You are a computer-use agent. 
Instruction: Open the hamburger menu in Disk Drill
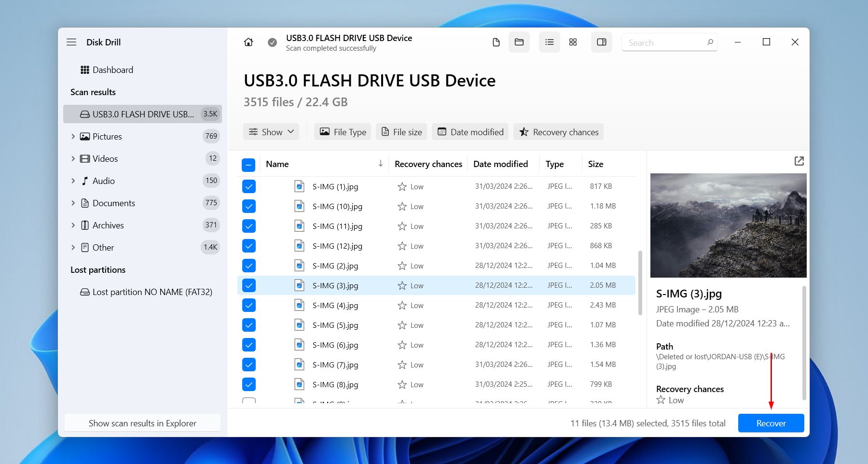pos(71,42)
